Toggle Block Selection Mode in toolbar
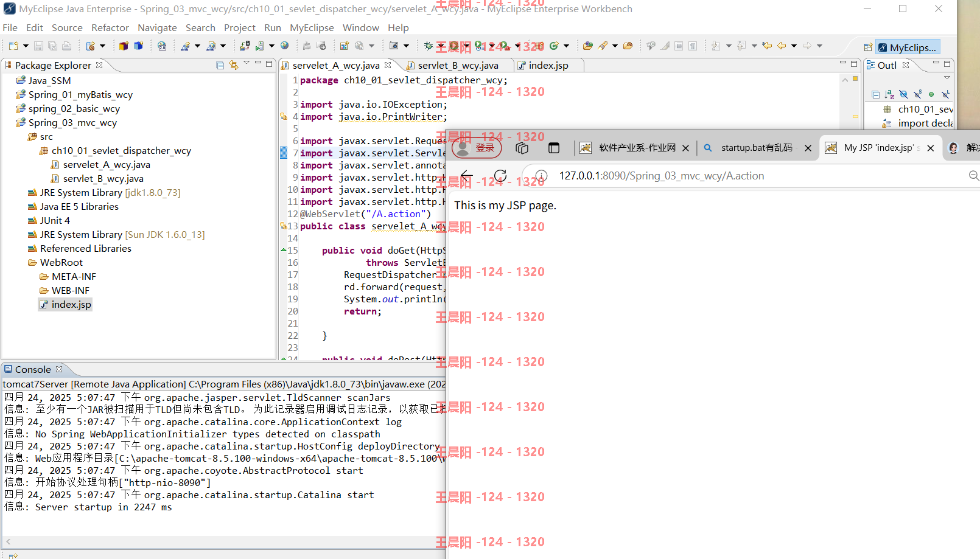 point(679,46)
